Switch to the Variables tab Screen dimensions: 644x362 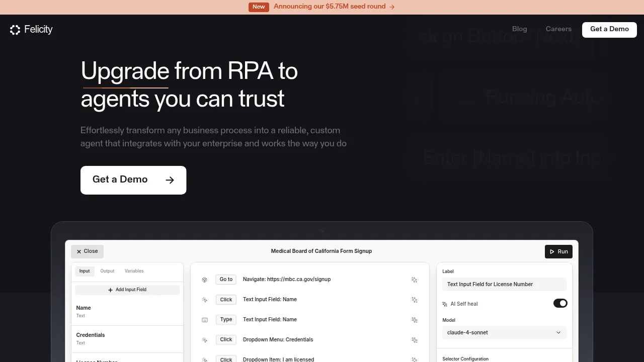pyautogui.click(x=134, y=271)
